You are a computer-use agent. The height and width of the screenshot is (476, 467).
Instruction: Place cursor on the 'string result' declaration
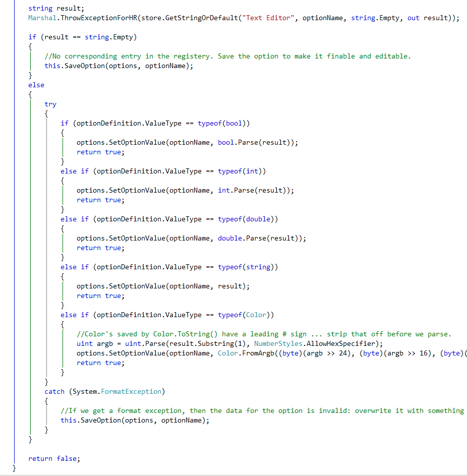coord(56,8)
